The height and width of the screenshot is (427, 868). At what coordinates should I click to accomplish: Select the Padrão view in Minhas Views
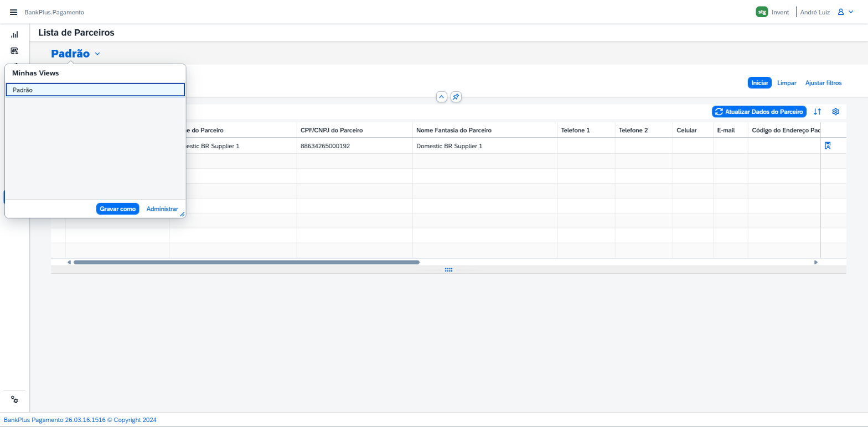95,90
